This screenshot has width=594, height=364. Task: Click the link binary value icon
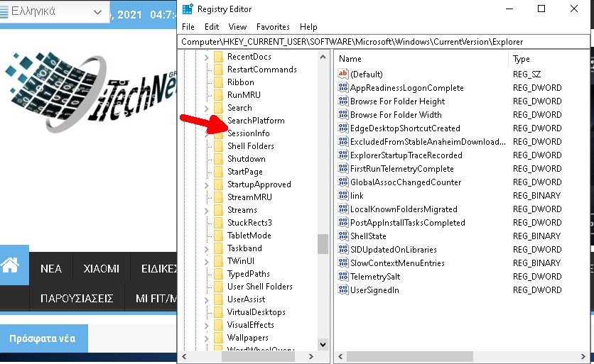pos(343,195)
